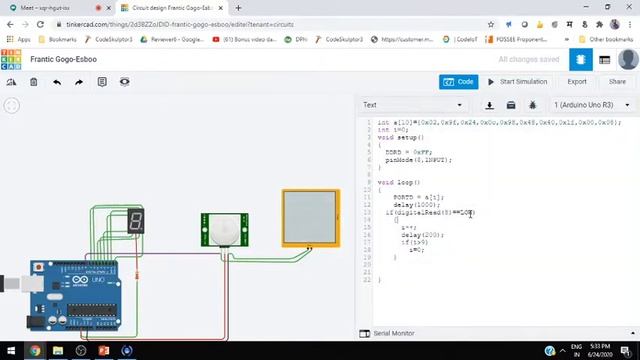Open the user profile avatar

coord(628,60)
